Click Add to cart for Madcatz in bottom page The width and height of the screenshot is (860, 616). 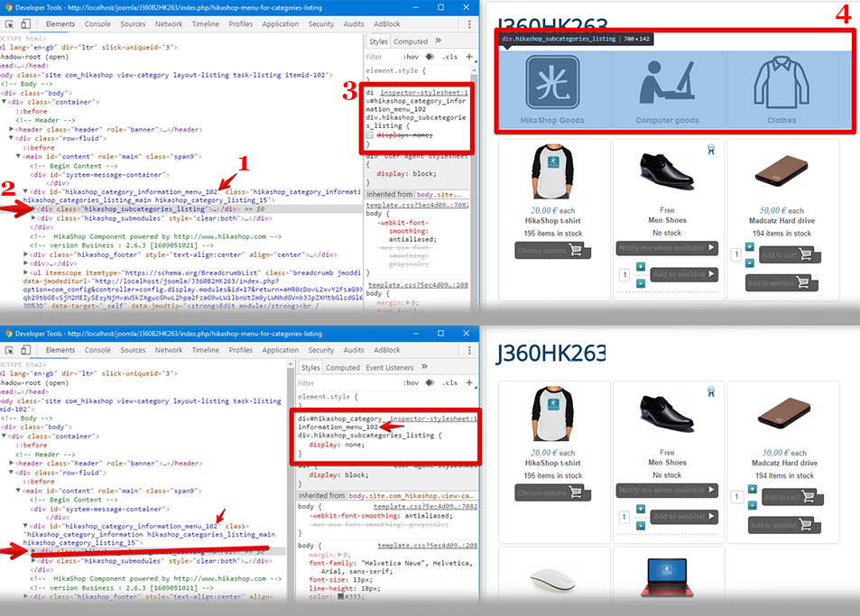click(x=791, y=497)
